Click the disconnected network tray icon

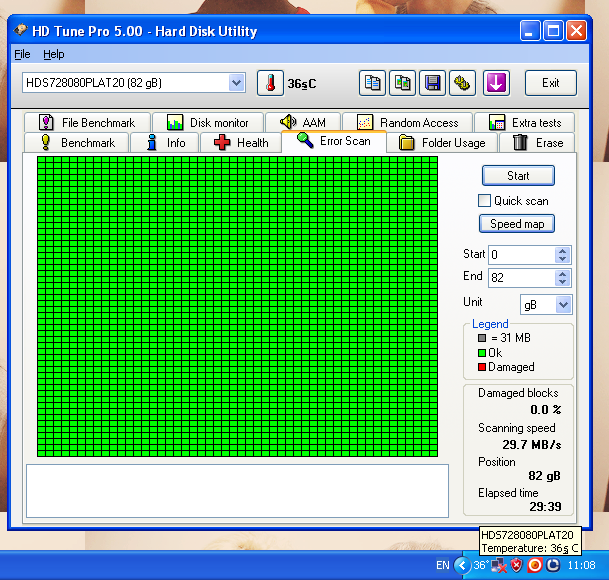tap(499, 566)
